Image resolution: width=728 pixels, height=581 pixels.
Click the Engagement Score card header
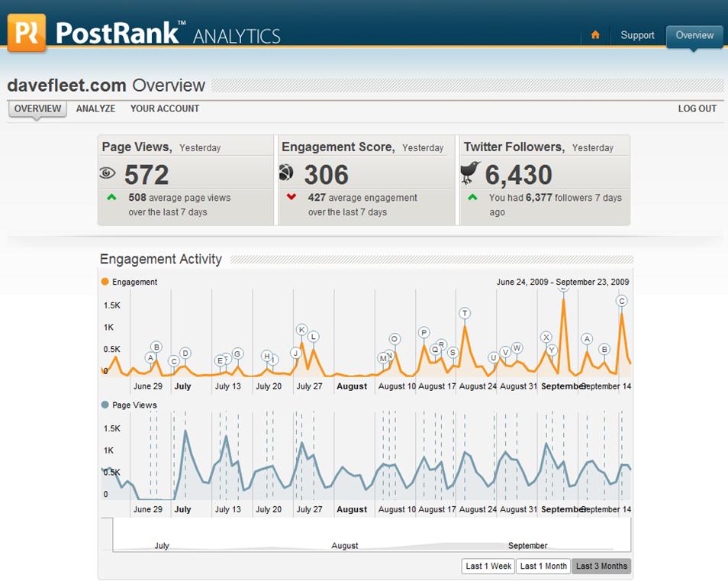[x=362, y=147]
